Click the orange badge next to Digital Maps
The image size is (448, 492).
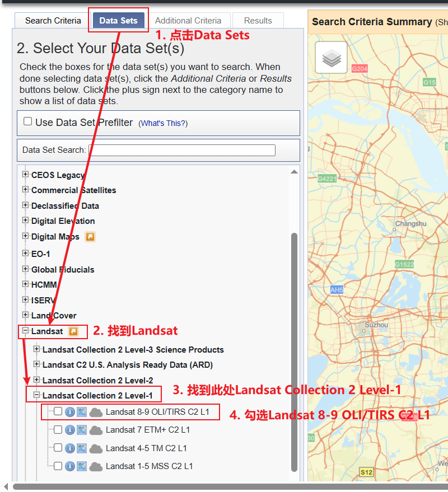90,237
